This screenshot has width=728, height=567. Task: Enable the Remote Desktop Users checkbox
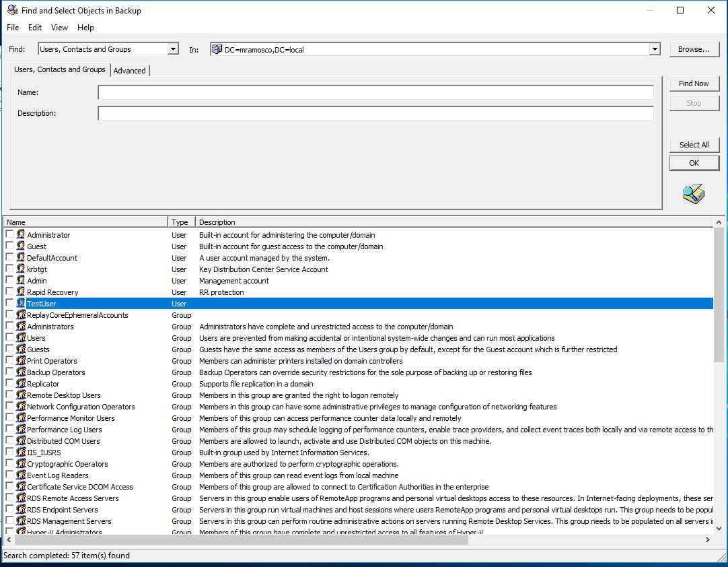point(9,395)
